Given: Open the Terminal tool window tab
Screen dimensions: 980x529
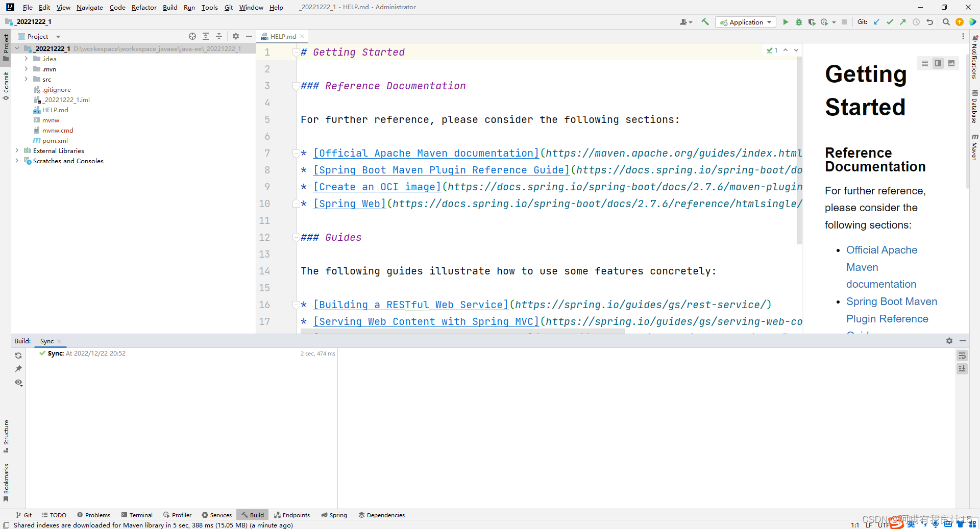Looking at the screenshot, I should click(x=137, y=515).
